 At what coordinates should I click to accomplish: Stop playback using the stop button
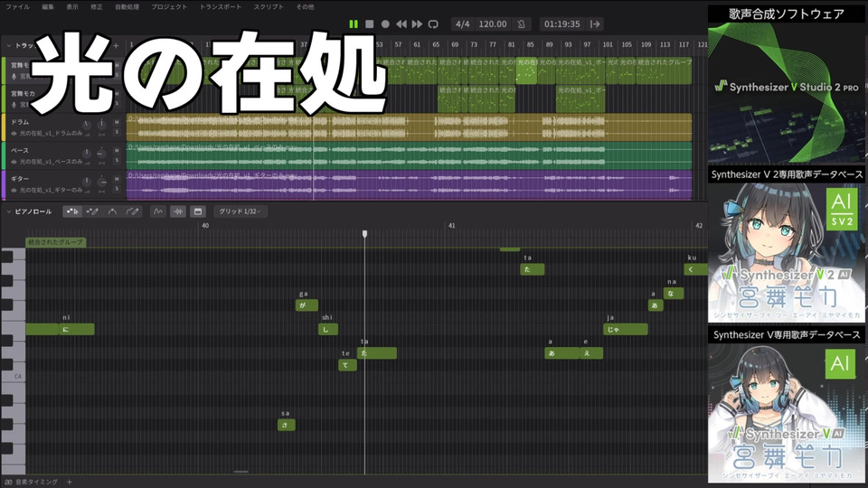pos(369,23)
